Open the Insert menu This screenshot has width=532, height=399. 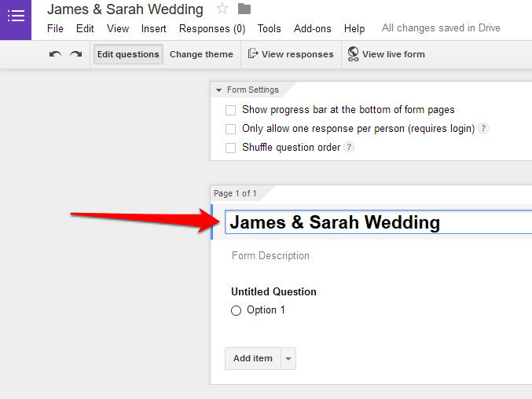point(154,28)
